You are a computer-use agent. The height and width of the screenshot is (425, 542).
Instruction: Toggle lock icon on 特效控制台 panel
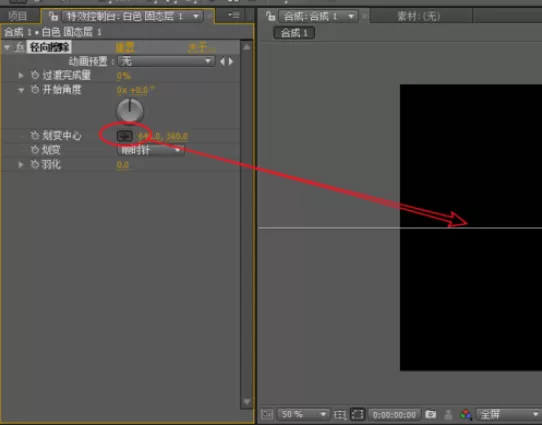click(53, 16)
